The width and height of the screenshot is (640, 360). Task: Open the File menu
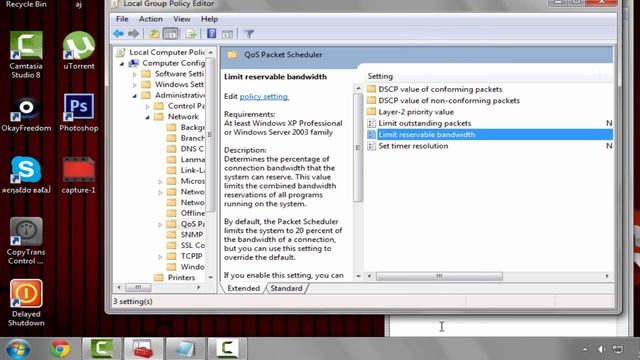(x=122, y=19)
